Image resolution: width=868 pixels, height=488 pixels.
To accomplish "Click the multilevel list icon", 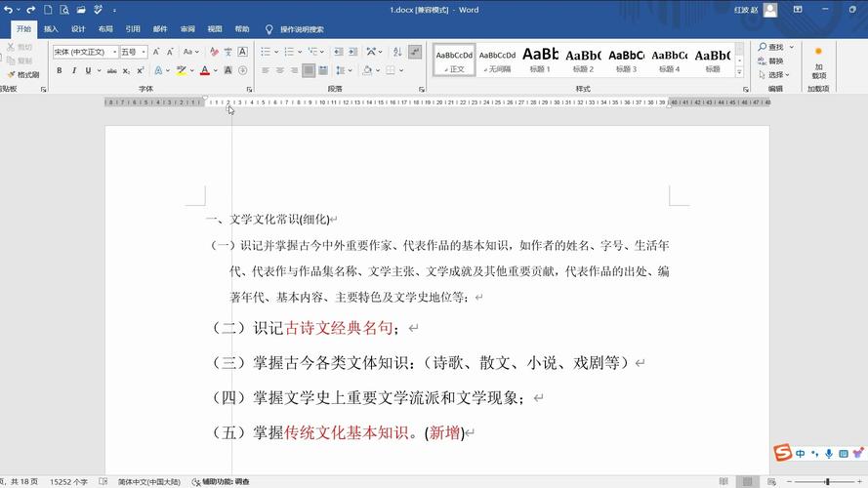I will 312,52.
